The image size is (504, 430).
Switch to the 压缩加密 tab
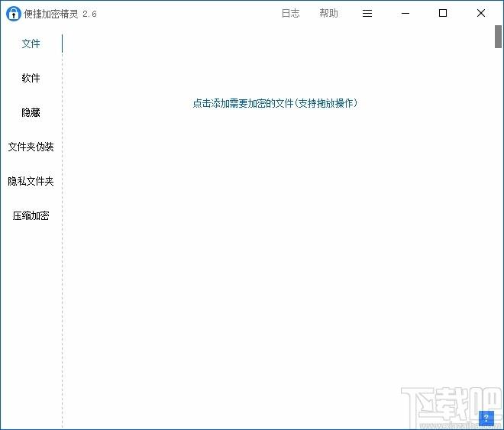31,215
